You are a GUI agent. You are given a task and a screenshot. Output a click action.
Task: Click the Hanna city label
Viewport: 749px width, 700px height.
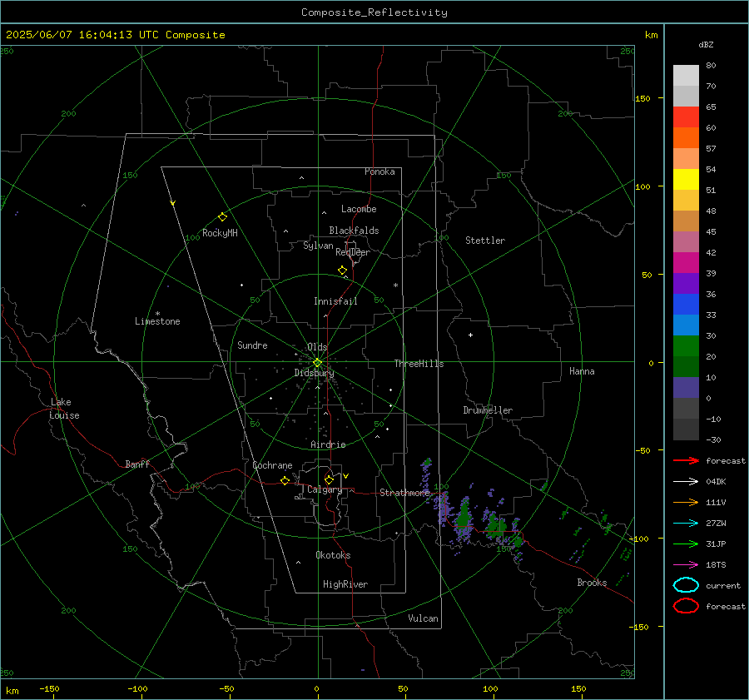coord(582,371)
